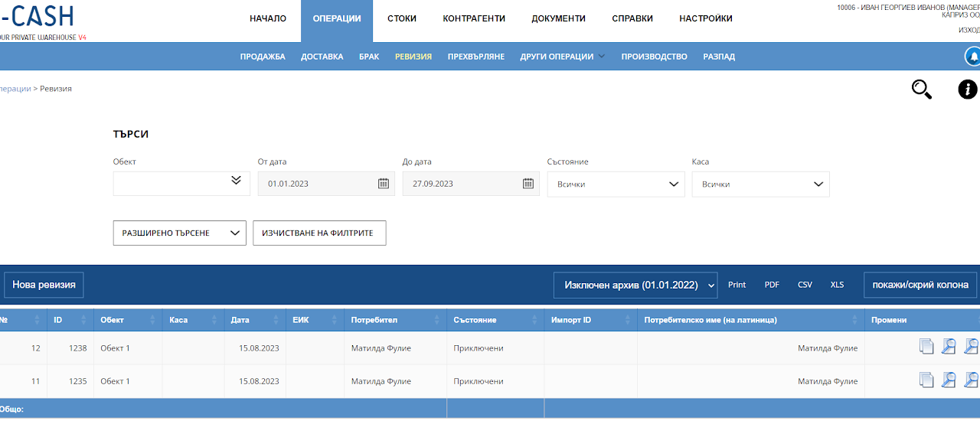Go to НАЧАЛО menu
Screen dimensions: 980x424
coord(268,18)
